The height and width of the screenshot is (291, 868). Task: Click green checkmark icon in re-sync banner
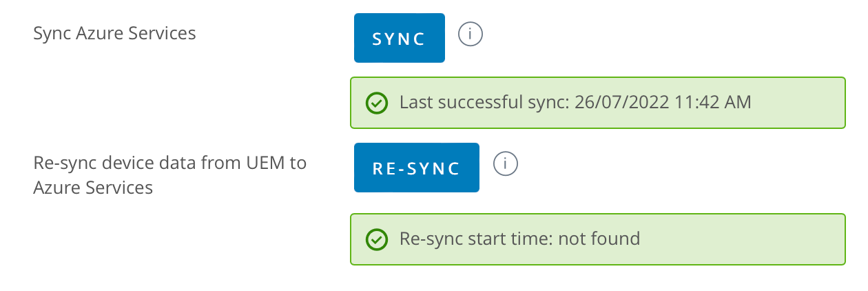(x=376, y=239)
